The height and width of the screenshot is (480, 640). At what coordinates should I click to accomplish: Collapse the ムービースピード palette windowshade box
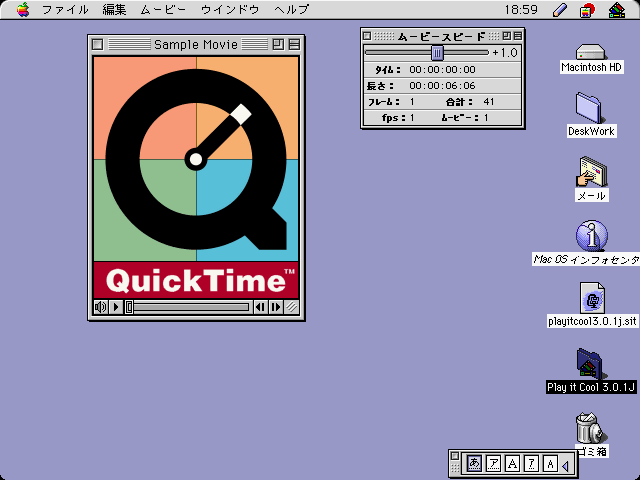pyautogui.click(x=518, y=36)
